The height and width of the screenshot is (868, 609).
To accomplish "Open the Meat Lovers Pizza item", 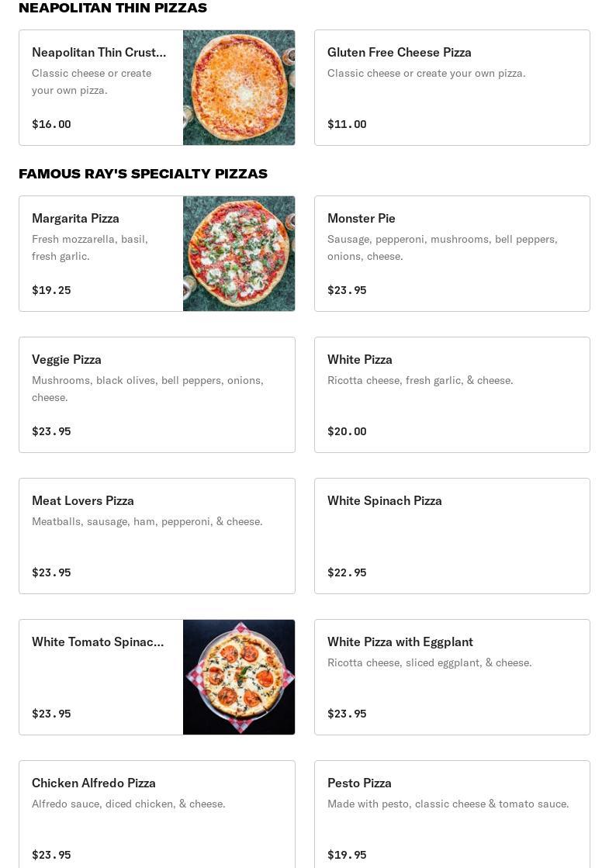I will tap(157, 536).
